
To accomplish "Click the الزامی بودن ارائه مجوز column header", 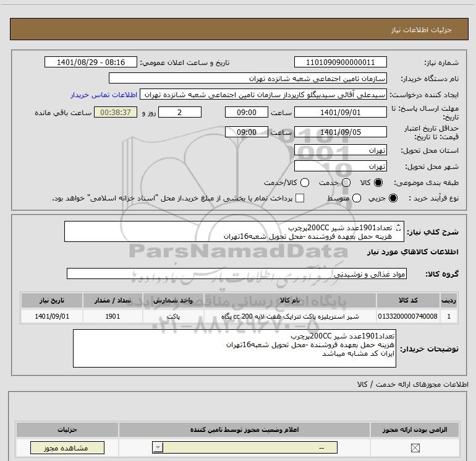I will [x=415, y=429].
